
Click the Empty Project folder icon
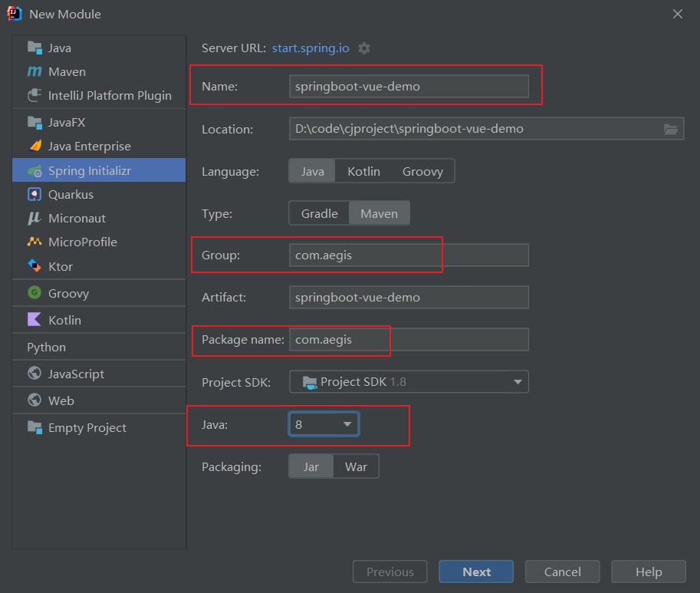[35, 427]
